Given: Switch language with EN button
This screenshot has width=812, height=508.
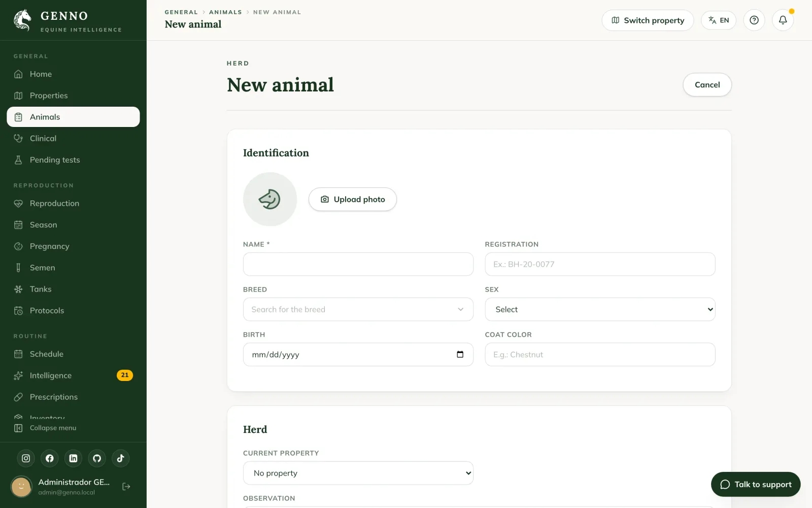Looking at the screenshot, I should [x=719, y=20].
